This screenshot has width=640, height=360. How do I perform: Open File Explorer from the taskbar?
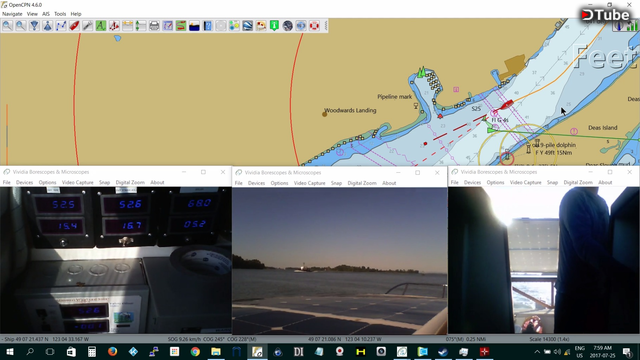[216, 351]
